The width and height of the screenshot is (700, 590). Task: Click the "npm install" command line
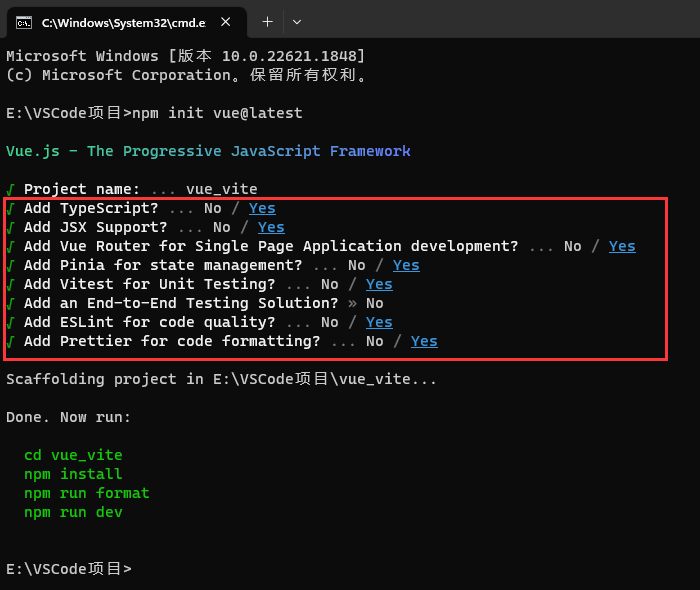pyautogui.click(x=73, y=474)
